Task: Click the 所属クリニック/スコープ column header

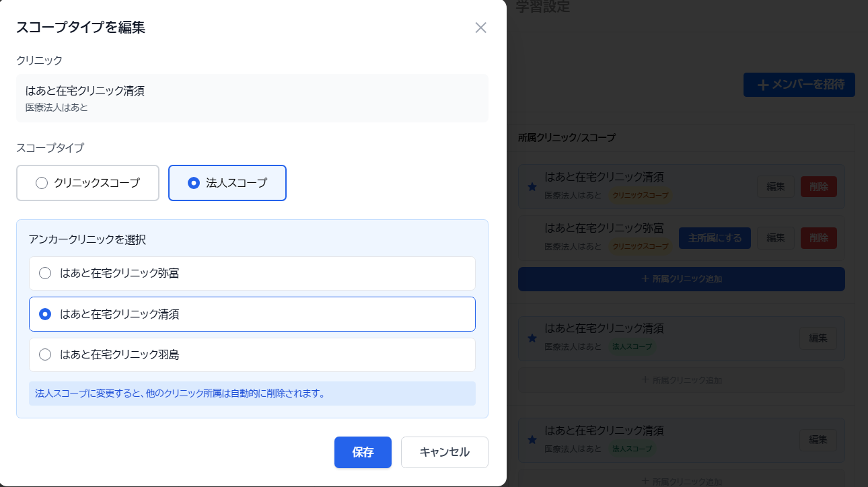Action: click(566, 138)
